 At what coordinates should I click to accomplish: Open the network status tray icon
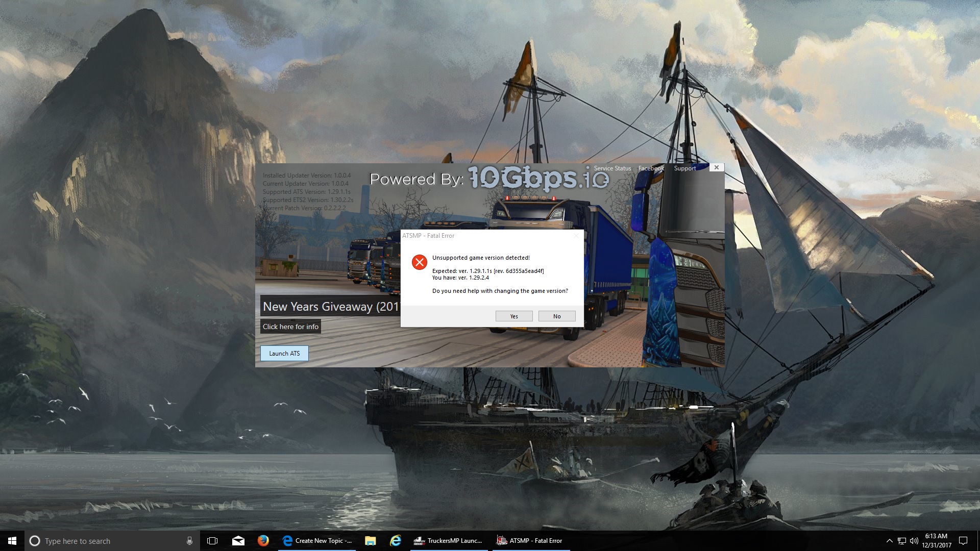click(x=902, y=541)
